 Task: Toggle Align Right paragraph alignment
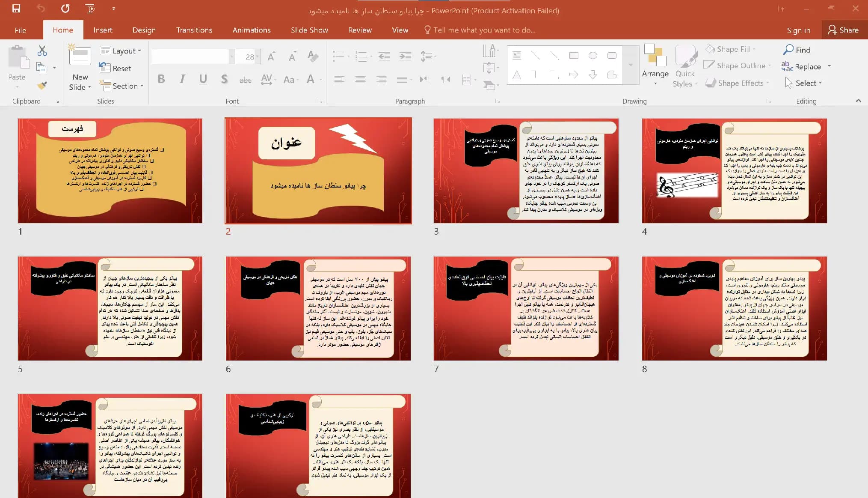click(381, 80)
